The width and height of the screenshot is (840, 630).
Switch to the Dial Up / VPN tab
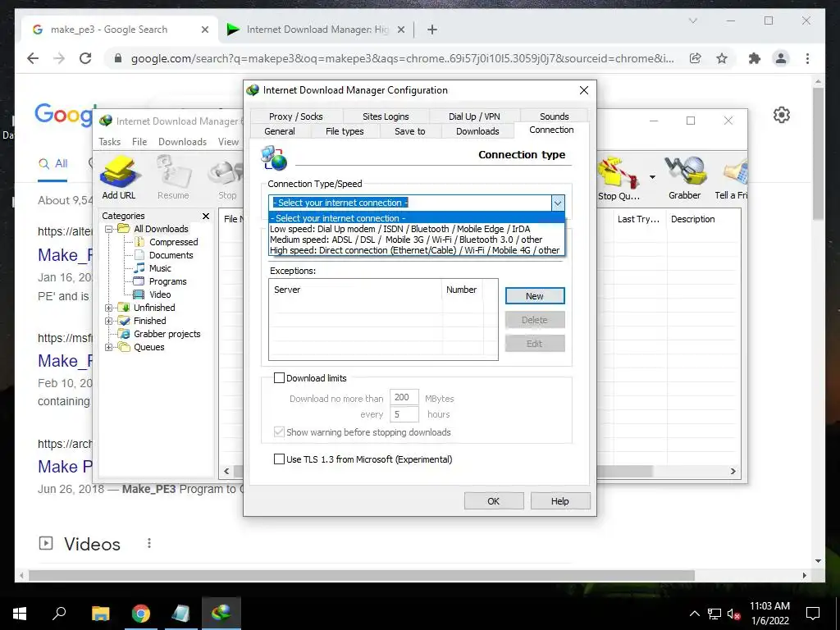pos(474,116)
